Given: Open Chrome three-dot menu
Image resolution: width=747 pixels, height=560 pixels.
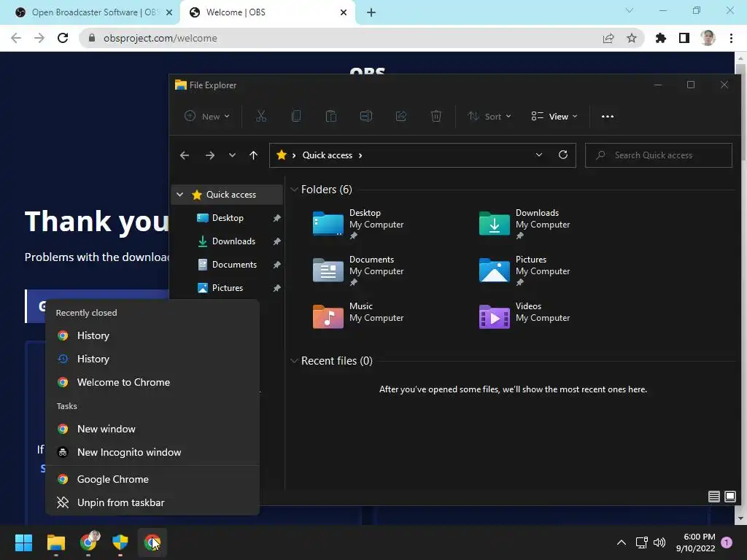Looking at the screenshot, I should [x=731, y=38].
